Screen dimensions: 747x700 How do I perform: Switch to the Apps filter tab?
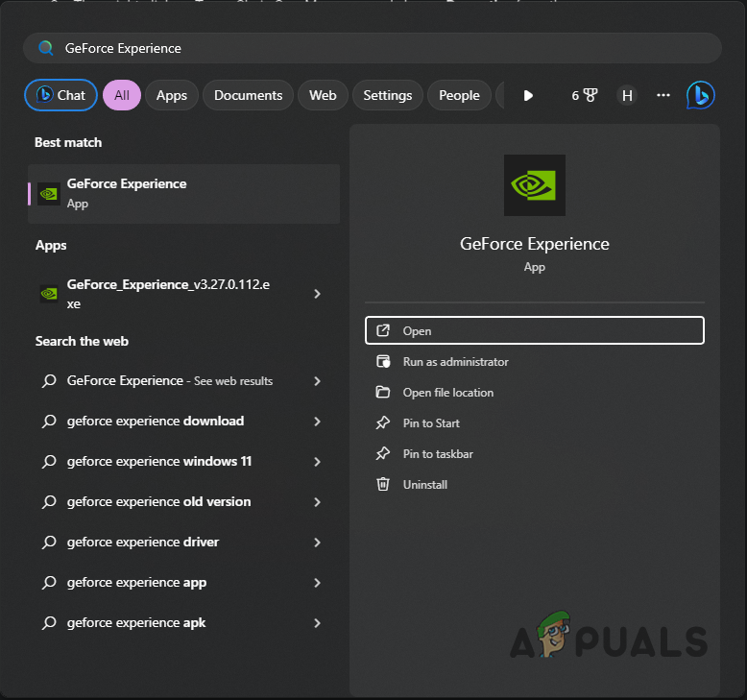point(172,95)
